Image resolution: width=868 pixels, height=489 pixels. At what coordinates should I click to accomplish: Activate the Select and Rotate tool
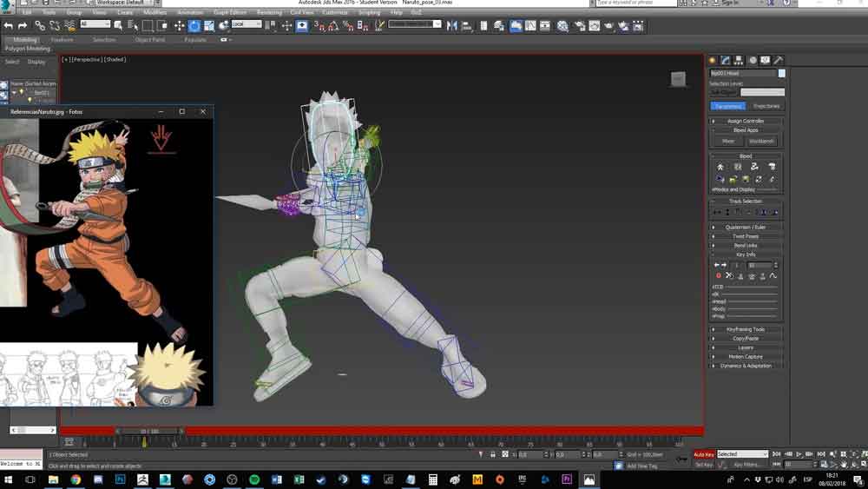pyautogui.click(x=194, y=25)
